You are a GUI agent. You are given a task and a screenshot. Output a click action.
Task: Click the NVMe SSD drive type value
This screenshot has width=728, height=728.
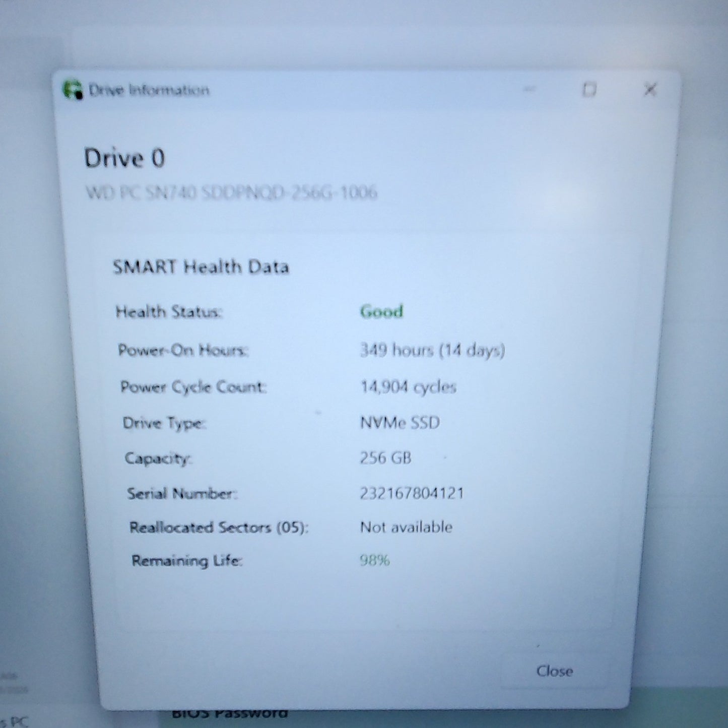pos(400,422)
